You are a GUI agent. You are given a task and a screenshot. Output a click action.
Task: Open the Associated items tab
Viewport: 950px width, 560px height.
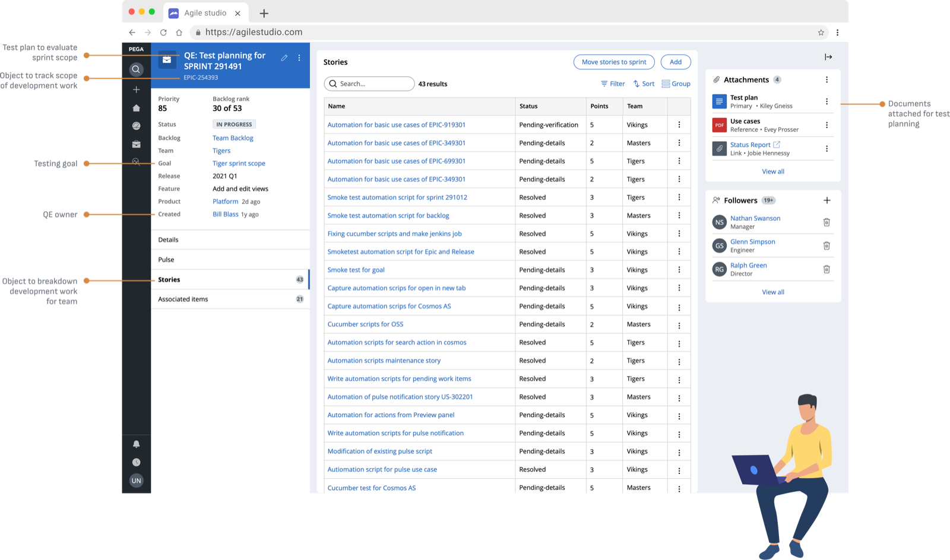[x=230, y=299]
